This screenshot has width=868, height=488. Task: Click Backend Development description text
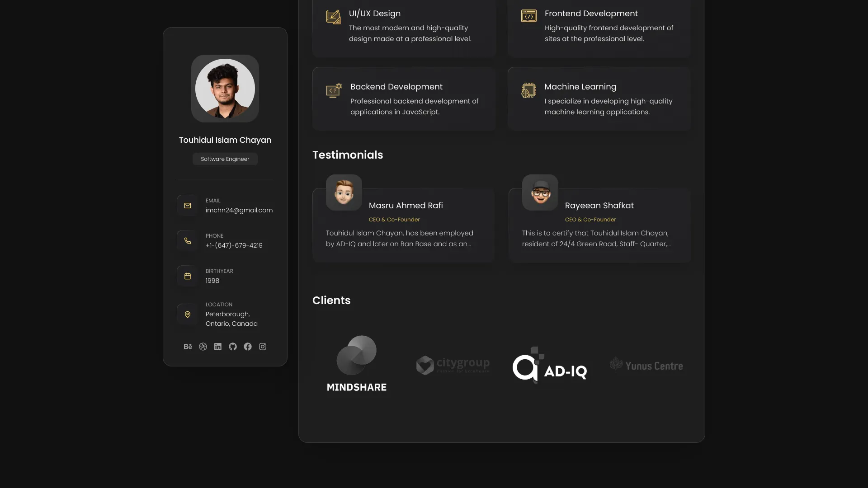coord(414,107)
